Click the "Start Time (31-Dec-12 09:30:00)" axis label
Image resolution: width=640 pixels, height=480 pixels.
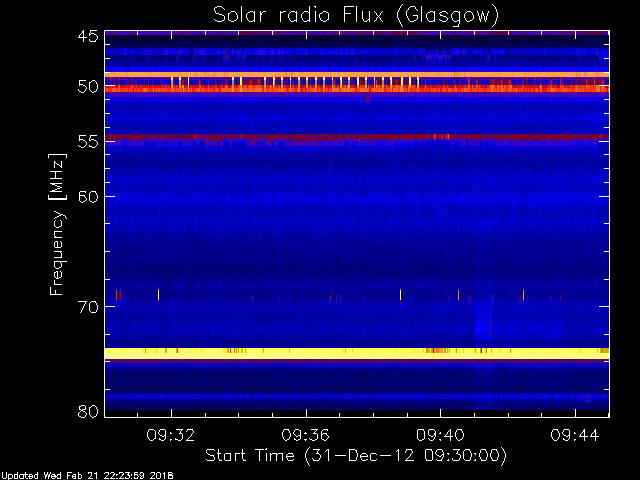[x=356, y=456]
